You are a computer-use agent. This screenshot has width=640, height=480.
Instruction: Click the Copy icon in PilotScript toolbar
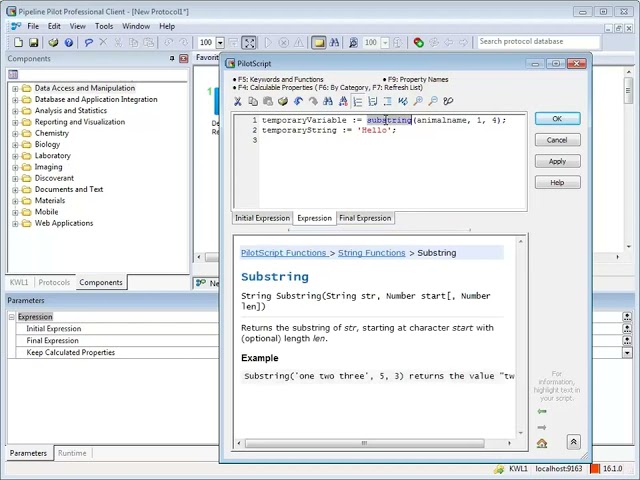tap(253, 101)
